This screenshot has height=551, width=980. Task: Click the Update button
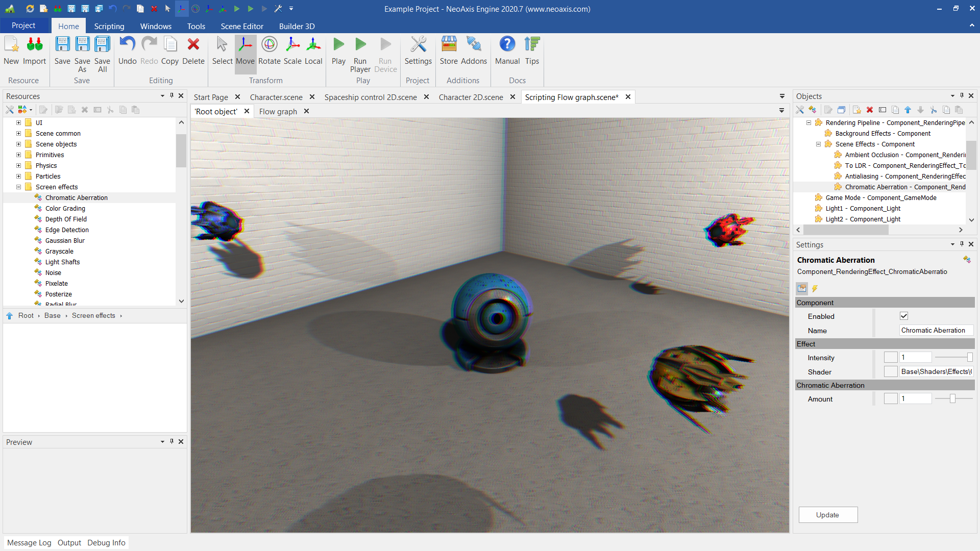pyautogui.click(x=827, y=515)
